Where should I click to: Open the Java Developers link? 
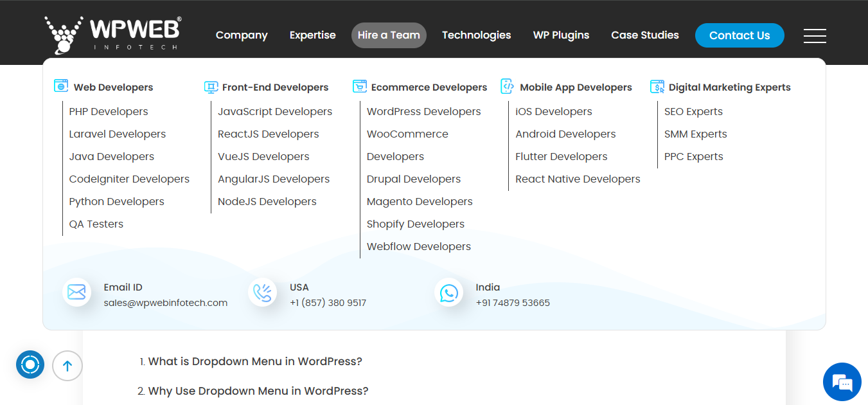pyautogui.click(x=112, y=157)
